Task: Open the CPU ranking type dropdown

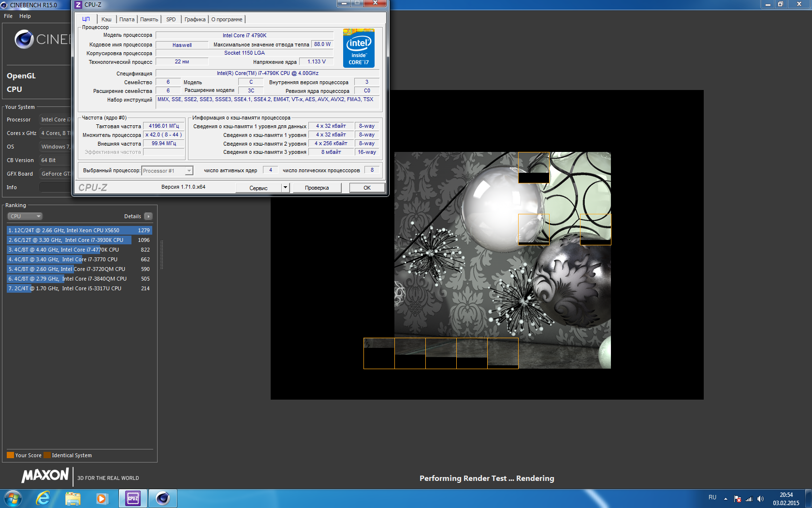Action: (x=25, y=216)
